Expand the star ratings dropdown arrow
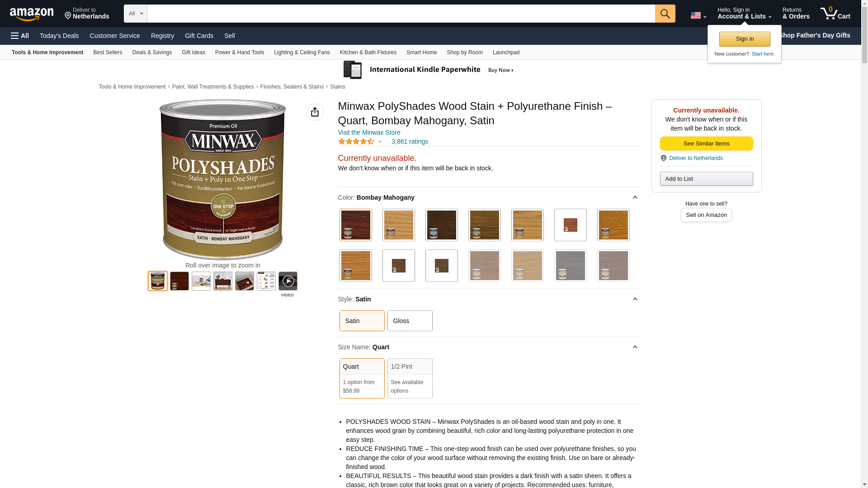The height and width of the screenshot is (488, 868). 380,141
